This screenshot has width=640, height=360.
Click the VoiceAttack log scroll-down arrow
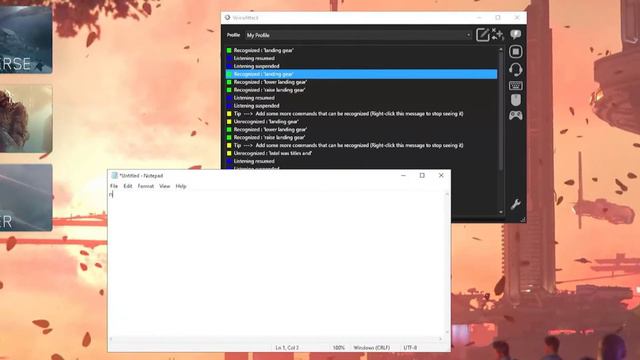[501, 212]
